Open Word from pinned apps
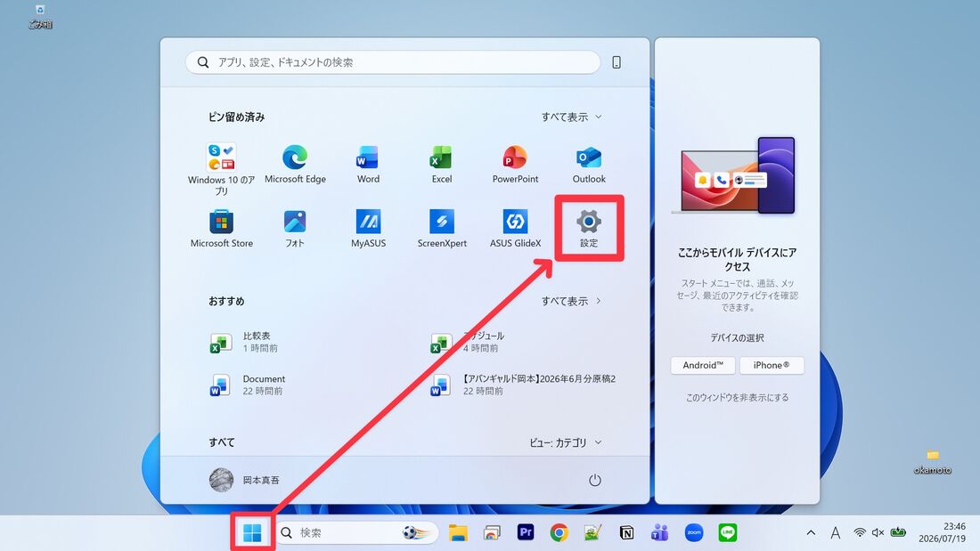The width and height of the screenshot is (980, 551). (x=368, y=164)
